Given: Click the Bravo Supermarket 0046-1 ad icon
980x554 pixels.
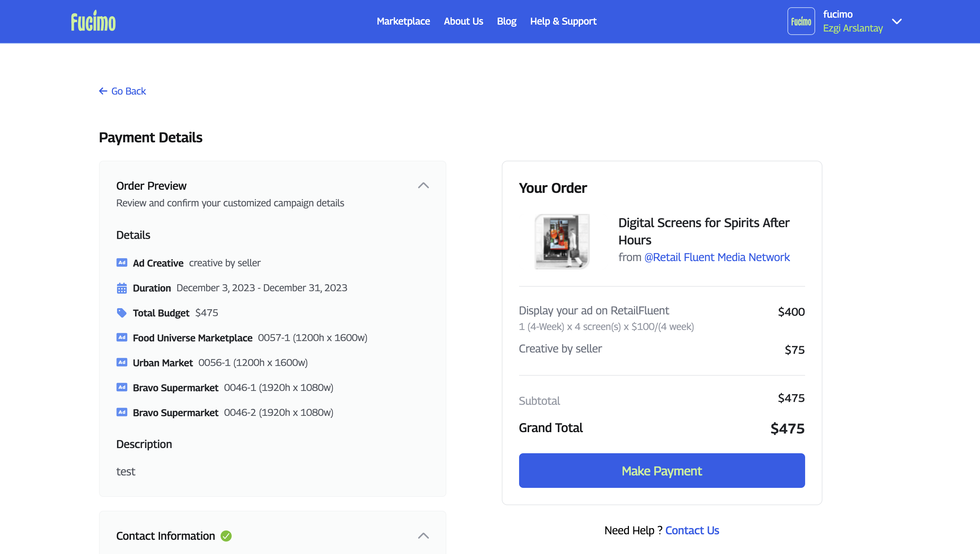Looking at the screenshot, I should [122, 387].
